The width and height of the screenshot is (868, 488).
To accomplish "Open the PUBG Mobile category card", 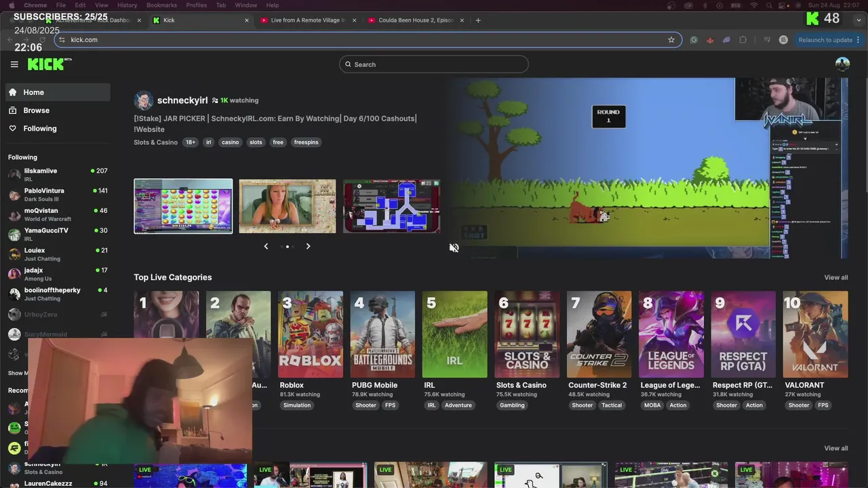I will point(382,335).
